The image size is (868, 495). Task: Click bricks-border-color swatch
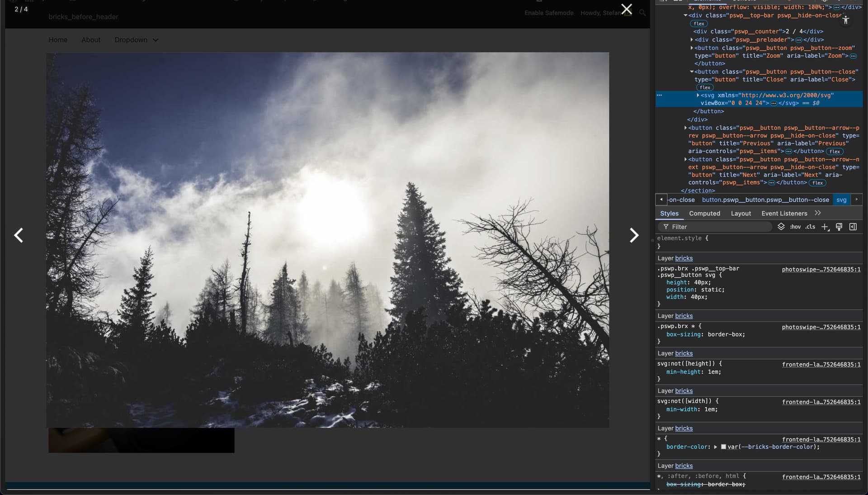[723, 447]
